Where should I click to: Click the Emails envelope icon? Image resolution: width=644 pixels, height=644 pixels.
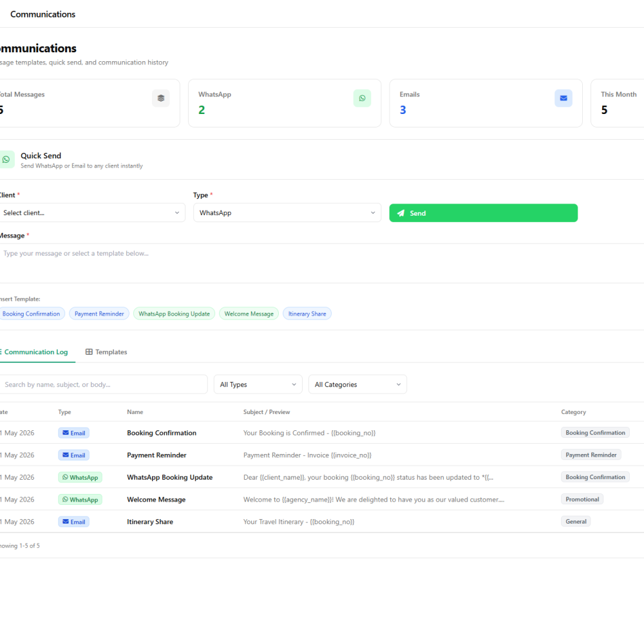point(563,98)
